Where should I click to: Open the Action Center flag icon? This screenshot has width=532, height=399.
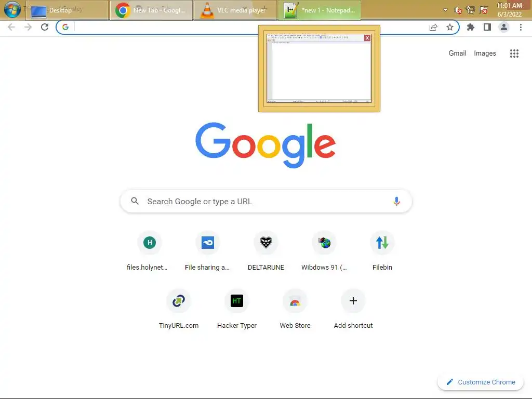484,10
